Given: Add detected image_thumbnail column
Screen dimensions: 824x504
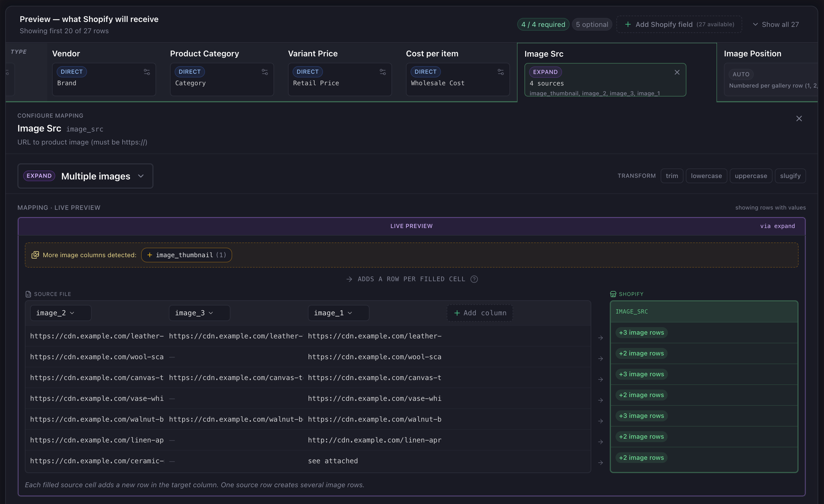Looking at the screenshot, I should tap(186, 255).
